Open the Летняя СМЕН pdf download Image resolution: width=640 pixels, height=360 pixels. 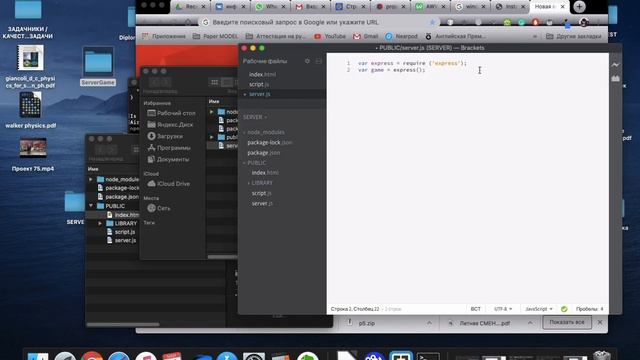tap(484, 323)
